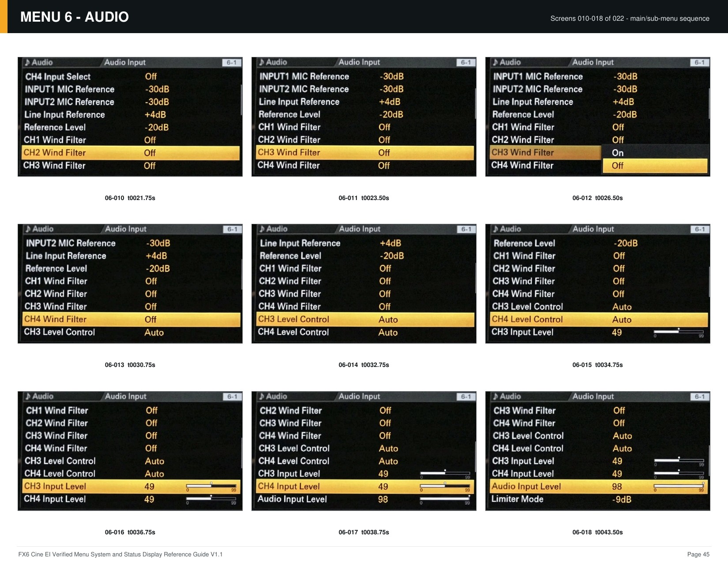Click INPUT1 MIC Reference row in screen 06-011
This screenshot has width=728, height=563.
tap(364, 76)
